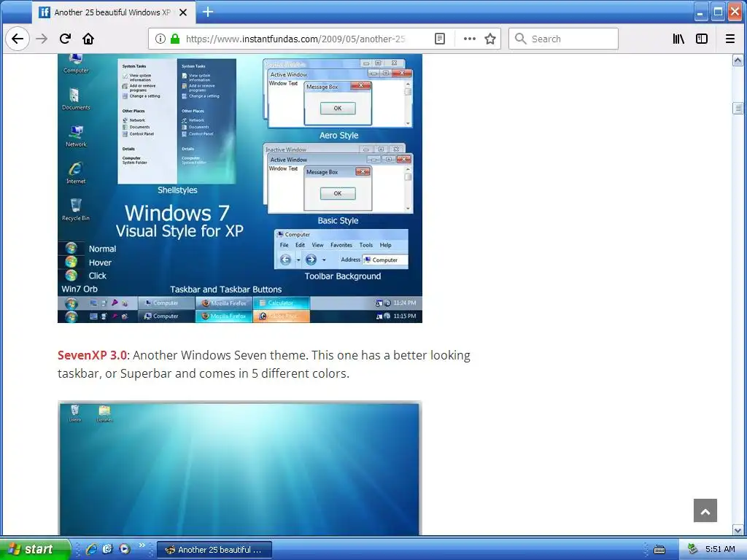Open the SevenXP desktop preview image
747x560 pixels.
click(x=239, y=468)
